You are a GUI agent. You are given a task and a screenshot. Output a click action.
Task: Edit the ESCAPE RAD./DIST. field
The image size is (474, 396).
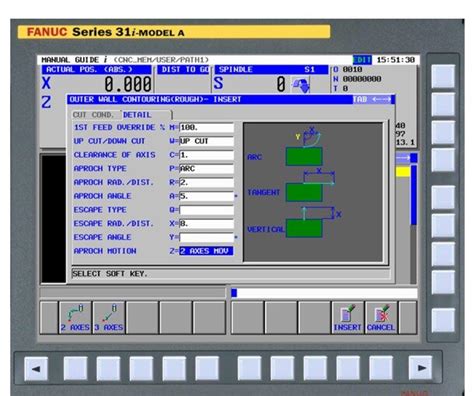click(x=206, y=224)
